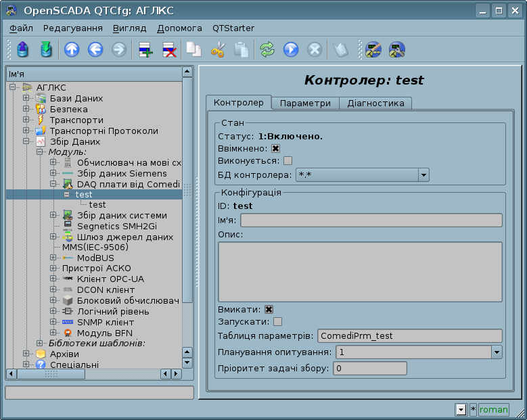
Task: Go back with the blue left arrow
Action: [x=95, y=50]
